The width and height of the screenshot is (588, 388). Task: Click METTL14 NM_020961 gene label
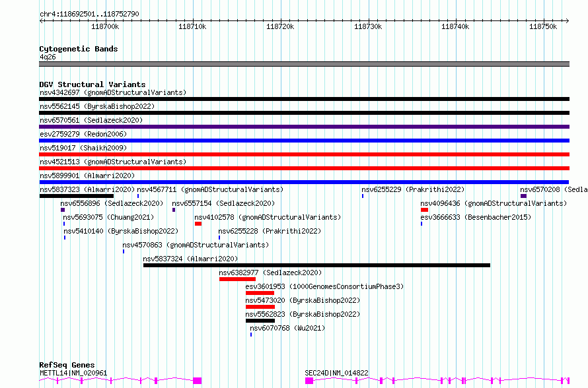[73, 373]
